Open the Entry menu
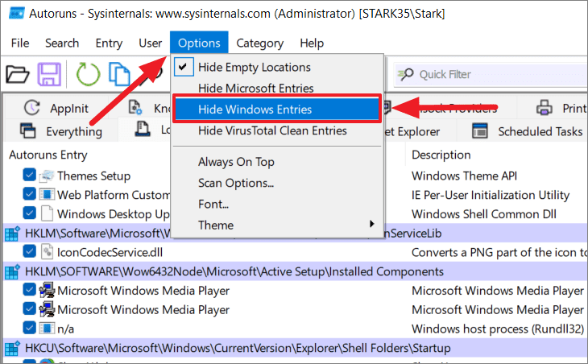588x364 pixels. click(109, 43)
